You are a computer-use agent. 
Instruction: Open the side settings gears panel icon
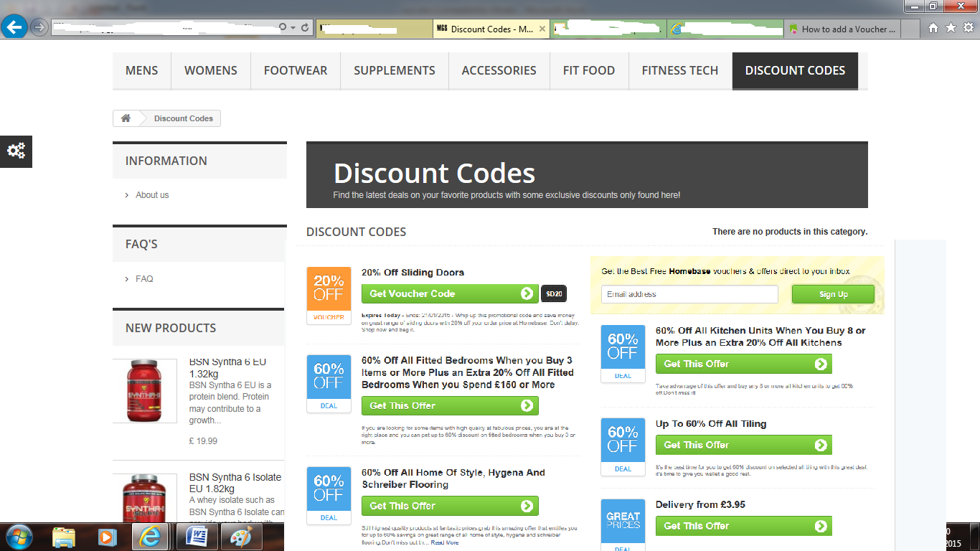tap(16, 151)
